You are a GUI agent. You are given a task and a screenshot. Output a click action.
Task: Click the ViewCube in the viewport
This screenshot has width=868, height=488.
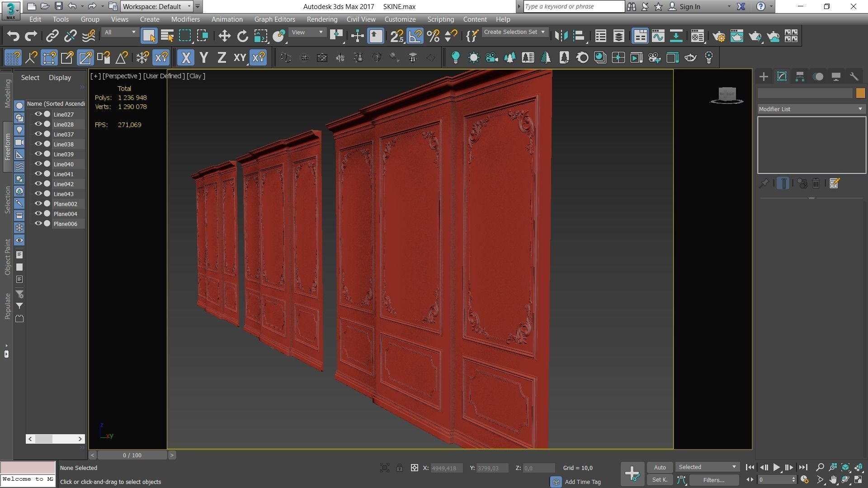(727, 95)
